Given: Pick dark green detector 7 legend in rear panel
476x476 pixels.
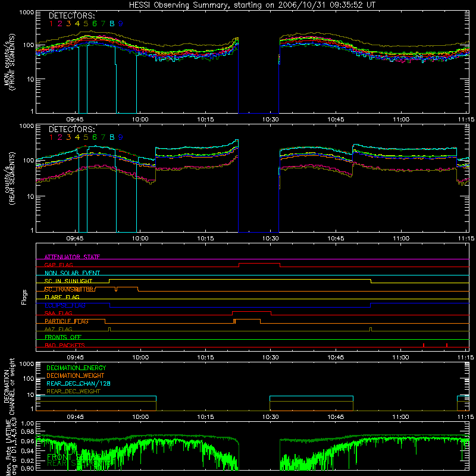Looking at the screenshot, I should pyautogui.click(x=103, y=137).
